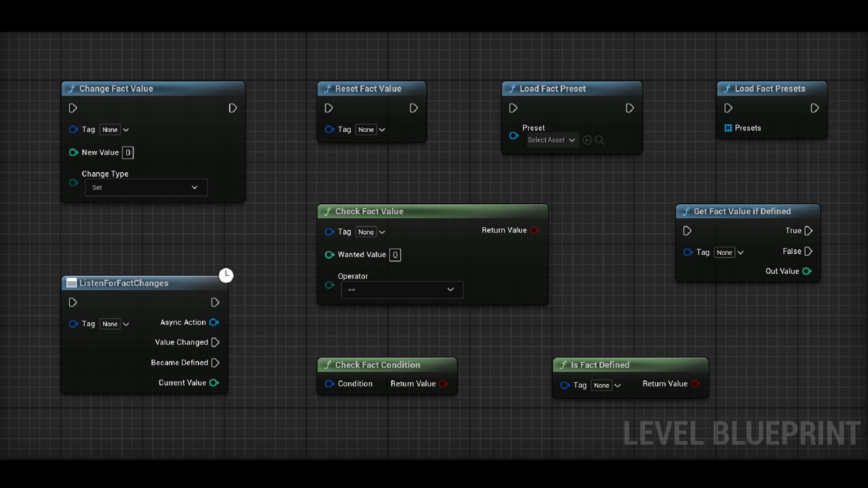This screenshot has width=868, height=488.
Task: Click Tag pin on Reset Fact Value
Action: click(329, 129)
